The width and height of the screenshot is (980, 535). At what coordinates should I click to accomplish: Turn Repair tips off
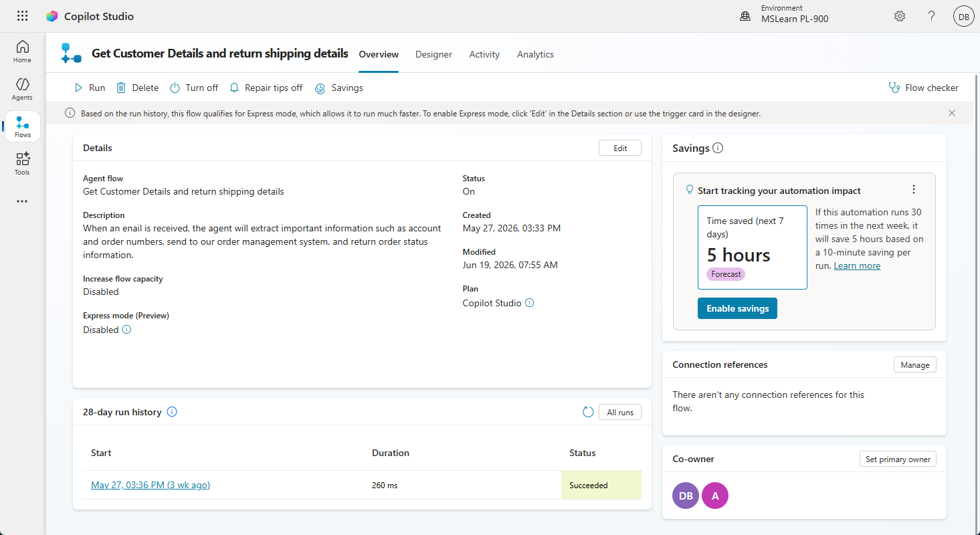(x=266, y=88)
